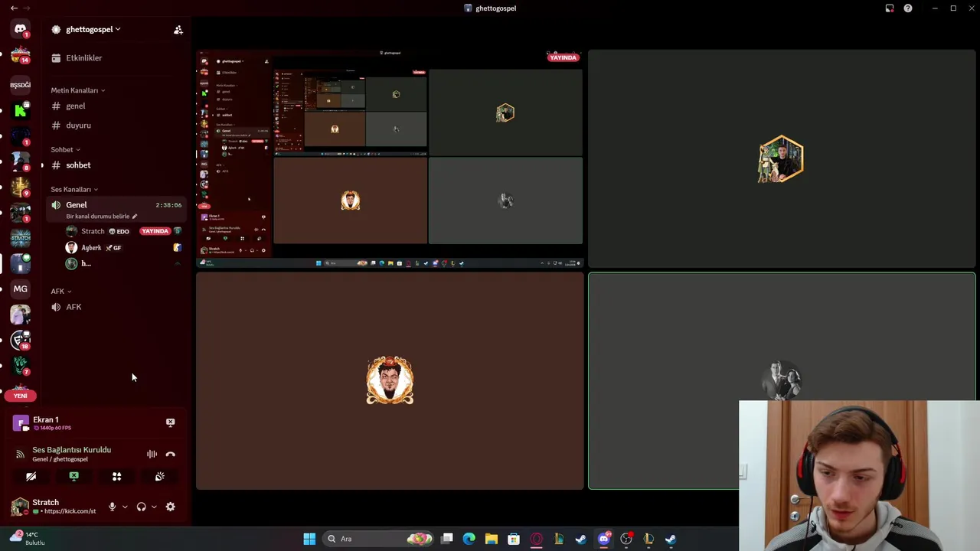Jump to new mentions with YENİ badge
The height and width of the screenshot is (551, 980).
pos(20,396)
